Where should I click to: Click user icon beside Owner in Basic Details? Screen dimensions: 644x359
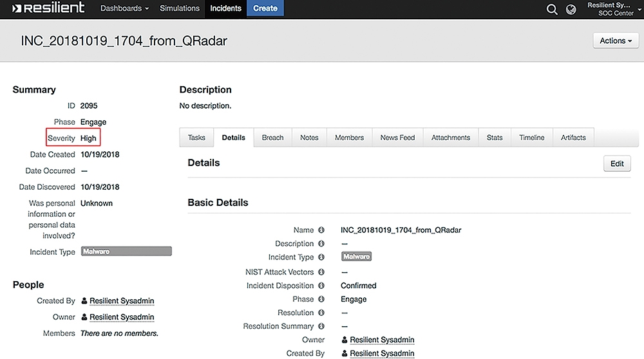(x=345, y=339)
